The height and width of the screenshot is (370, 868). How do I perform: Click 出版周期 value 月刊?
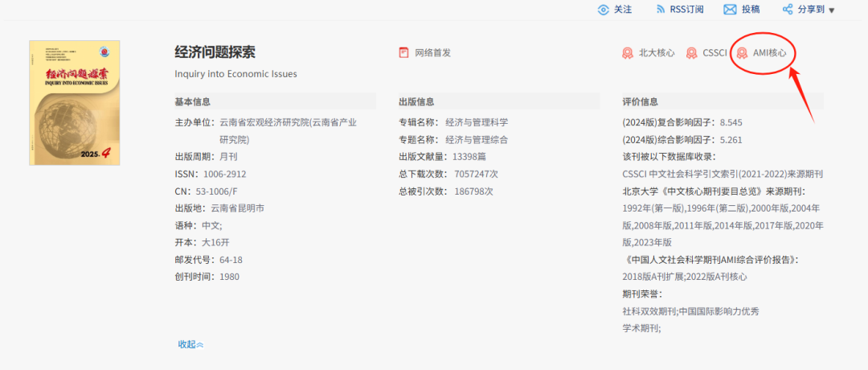(228, 157)
